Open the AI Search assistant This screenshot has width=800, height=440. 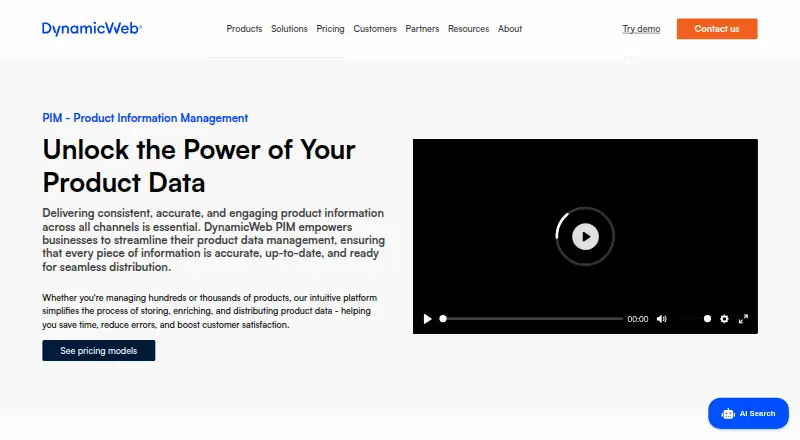pyautogui.click(x=748, y=413)
